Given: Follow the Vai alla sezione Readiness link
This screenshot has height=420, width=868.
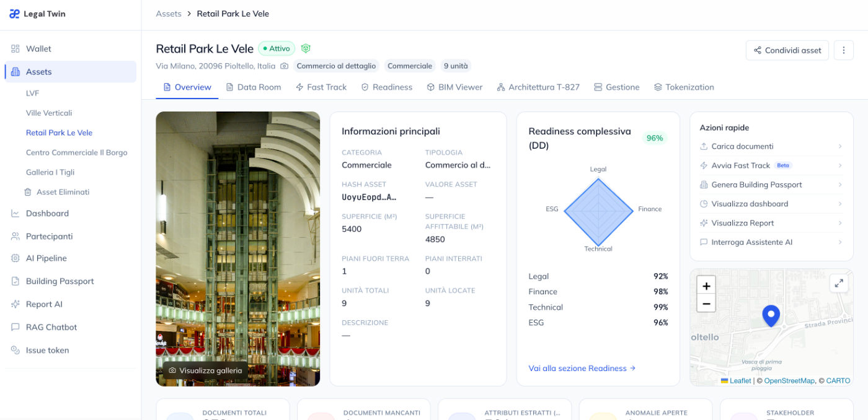Looking at the screenshot, I should [582, 368].
